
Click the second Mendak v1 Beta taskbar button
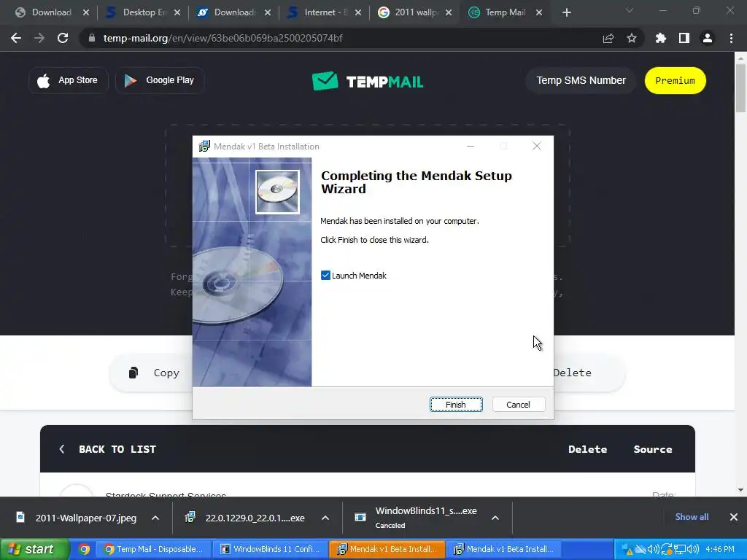503,549
